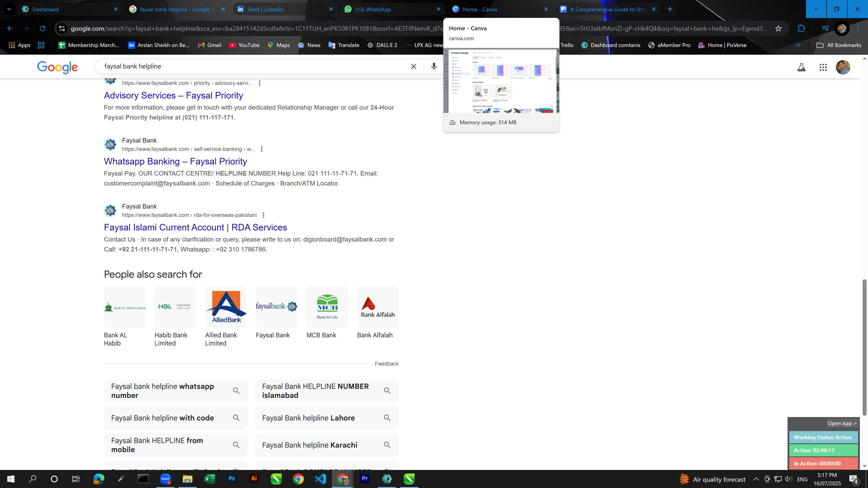The width and height of the screenshot is (868, 488).
Task: Bookmark this page with the star icon
Action: tap(778, 29)
